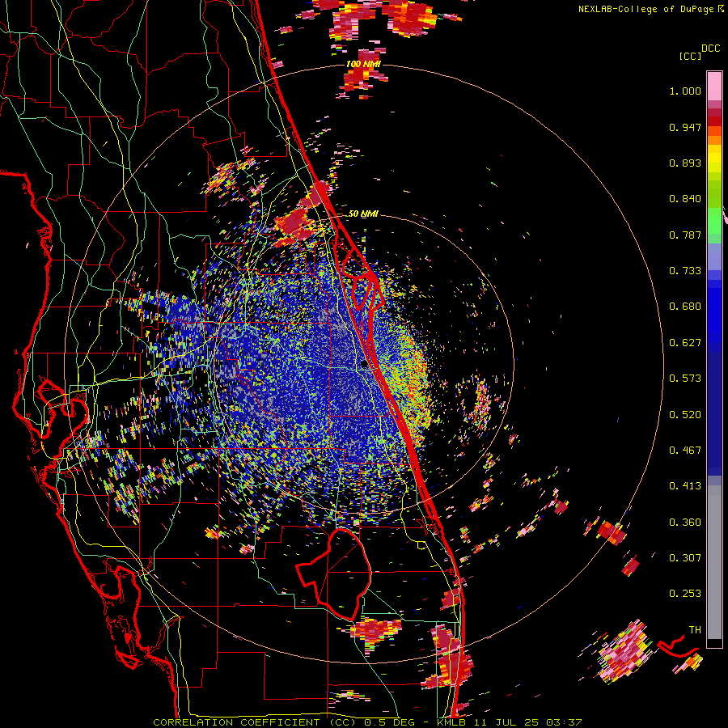The image size is (728, 728).
Task: Pick the yellow segment of the color bar
Action: (714, 159)
